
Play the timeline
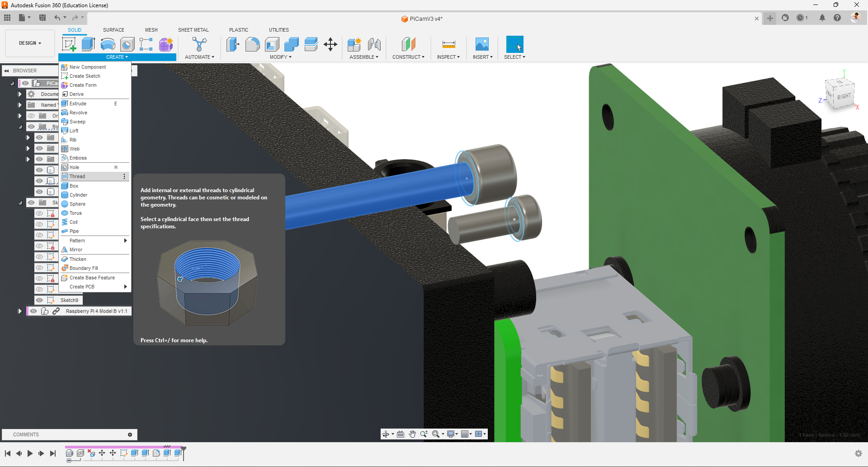tap(30, 453)
